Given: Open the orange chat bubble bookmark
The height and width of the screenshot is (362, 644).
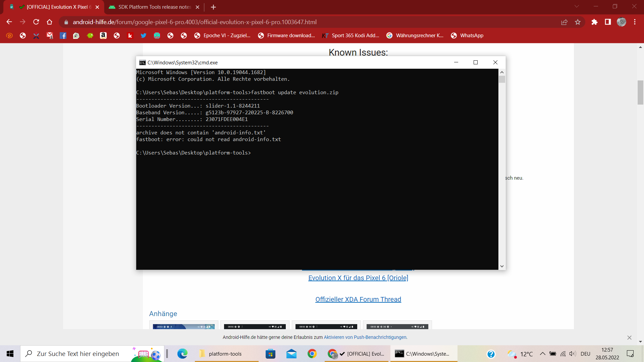Looking at the screenshot, I should tap(9, 36).
